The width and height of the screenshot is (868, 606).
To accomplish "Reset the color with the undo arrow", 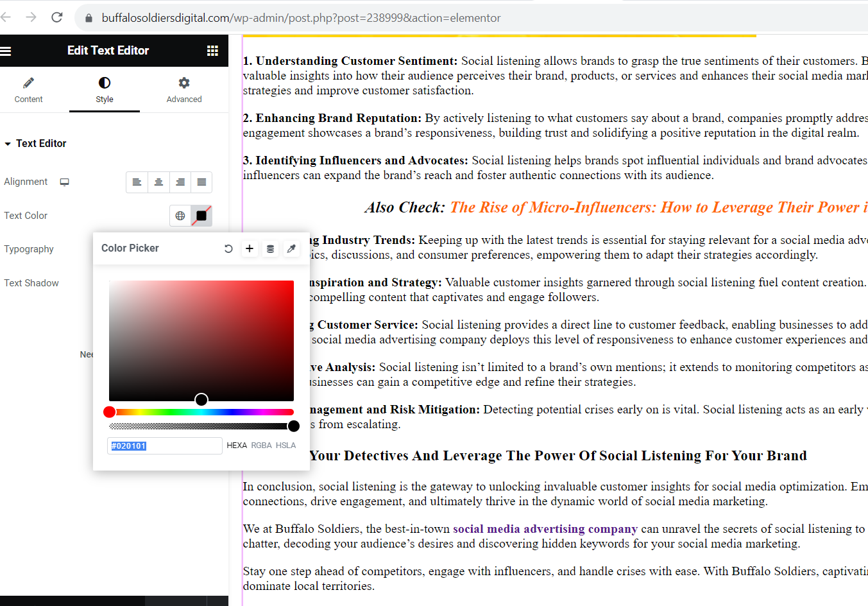I will 228,248.
